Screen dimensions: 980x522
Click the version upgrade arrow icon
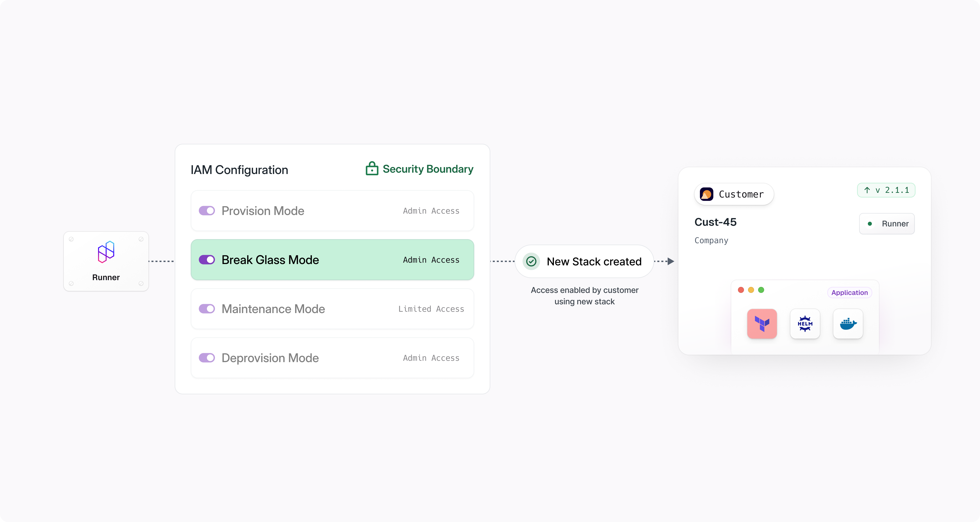[x=867, y=190]
